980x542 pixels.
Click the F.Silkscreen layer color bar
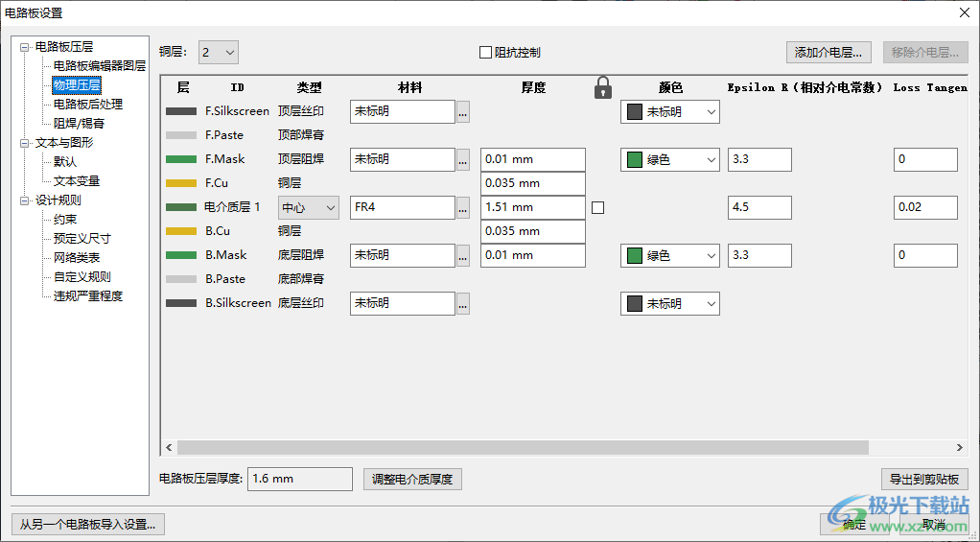pos(181,111)
